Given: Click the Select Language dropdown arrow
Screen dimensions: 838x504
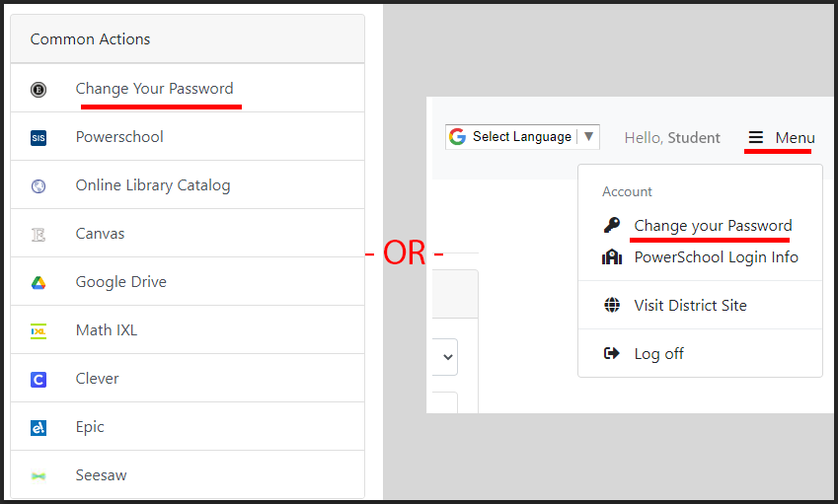Looking at the screenshot, I should 588,136.
